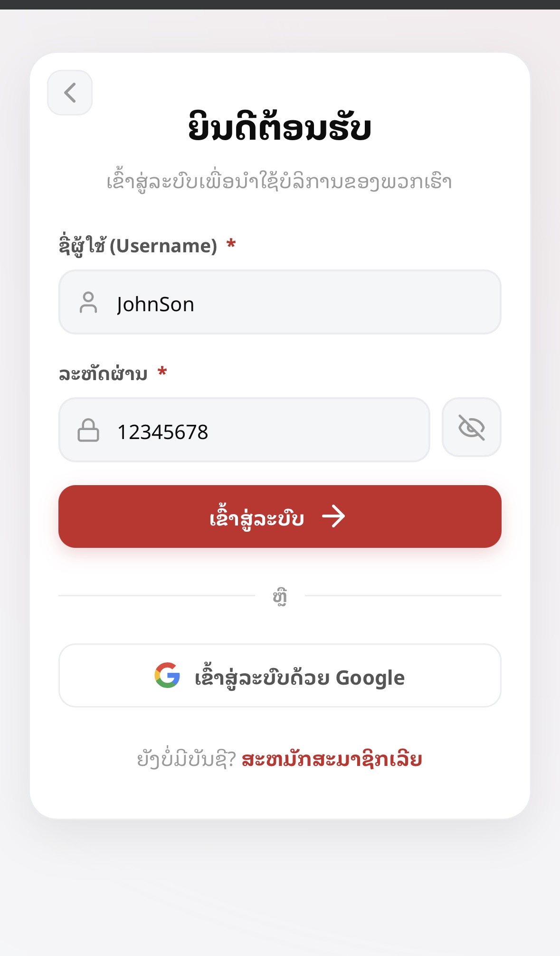Click the red asterisk beside Username label
Image resolution: width=560 pixels, height=956 pixels.
(x=231, y=244)
